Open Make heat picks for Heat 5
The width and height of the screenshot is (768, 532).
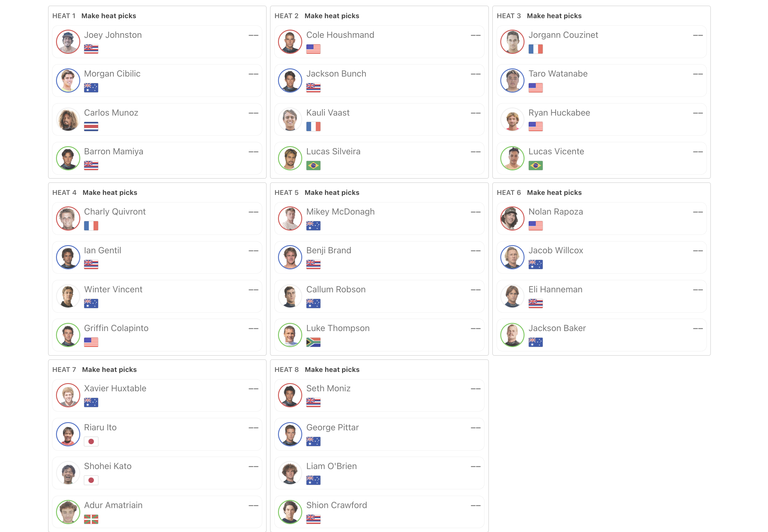point(332,193)
